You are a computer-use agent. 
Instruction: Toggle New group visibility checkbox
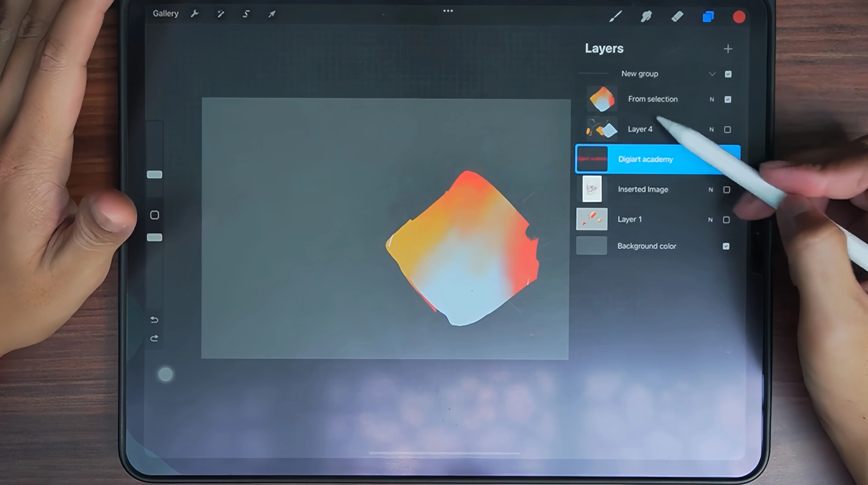click(x=728, y=74)
